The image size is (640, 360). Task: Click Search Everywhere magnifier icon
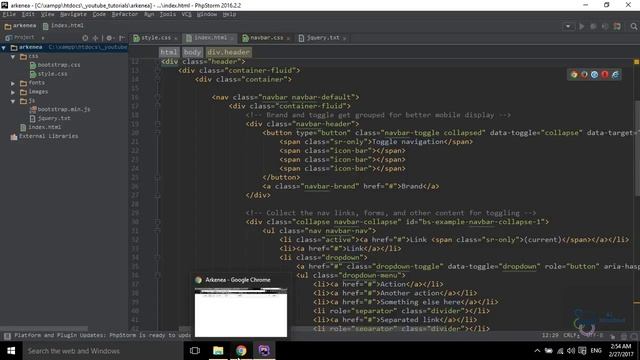(633, 26)
